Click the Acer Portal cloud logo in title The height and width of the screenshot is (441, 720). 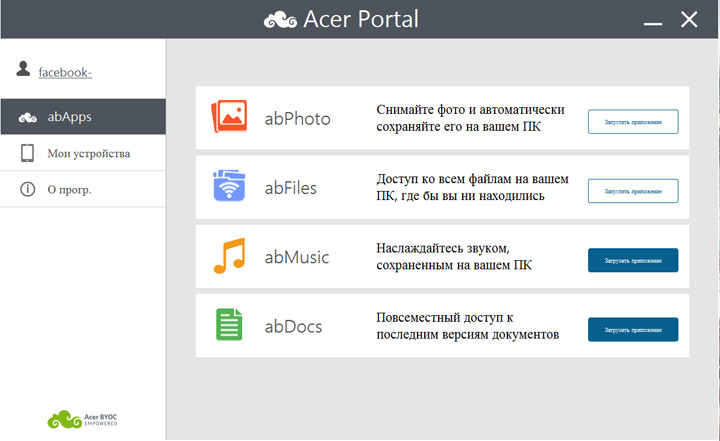[x=280, y=20]
